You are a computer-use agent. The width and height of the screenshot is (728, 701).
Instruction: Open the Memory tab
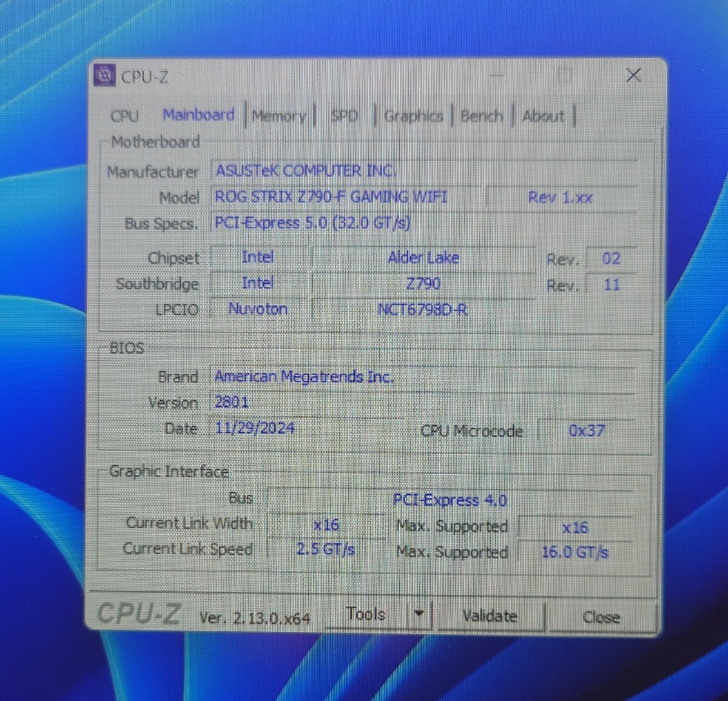(x=278, y=116)
